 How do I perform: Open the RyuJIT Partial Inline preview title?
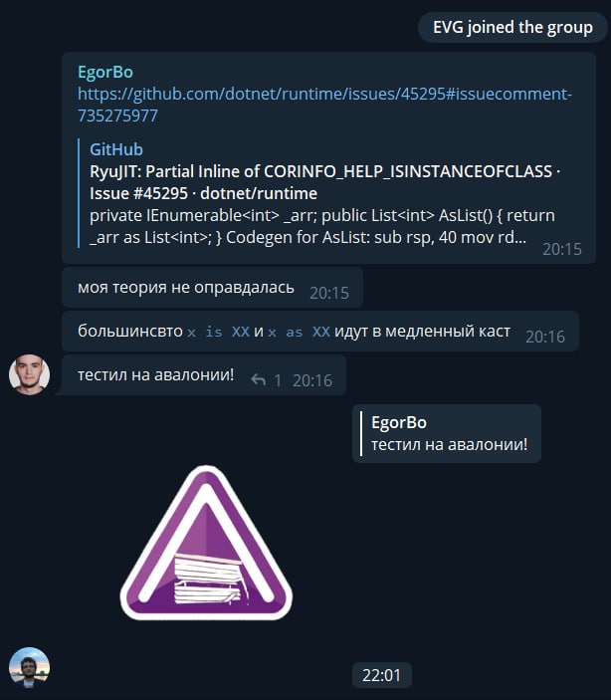click(325, 182)
